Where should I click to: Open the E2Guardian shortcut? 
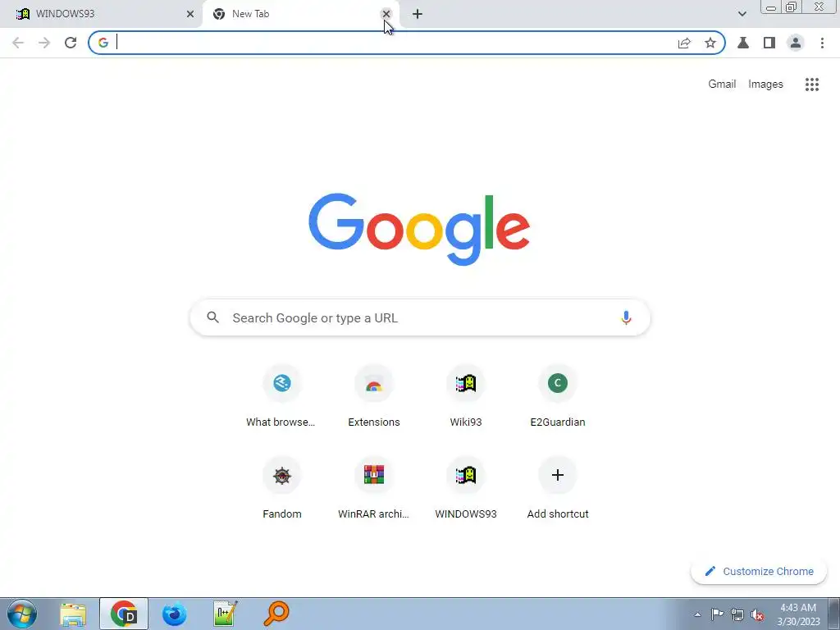pos(558,396)
